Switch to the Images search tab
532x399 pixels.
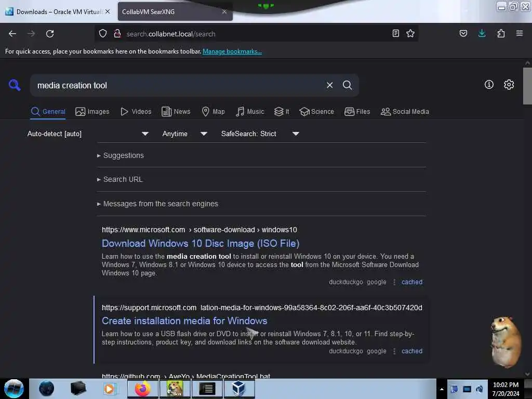tap(92, 112)
